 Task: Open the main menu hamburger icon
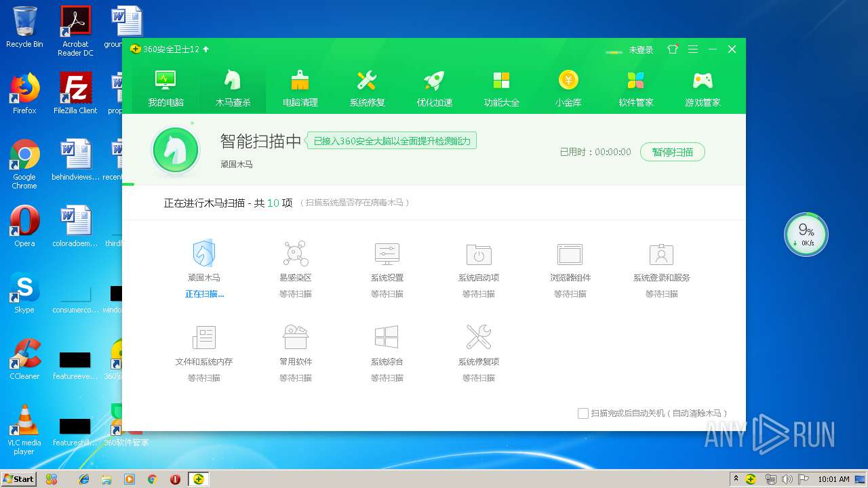tap(692, 49)
